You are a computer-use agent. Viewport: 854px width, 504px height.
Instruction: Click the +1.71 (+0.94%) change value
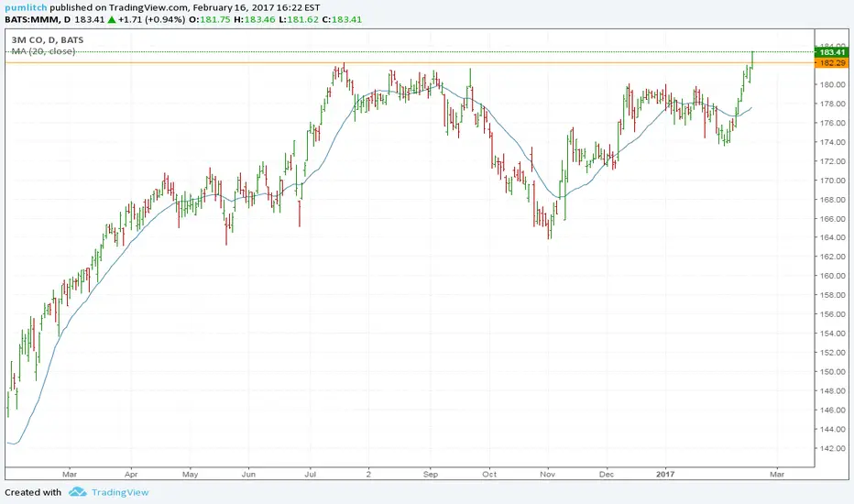click(x=151, y=19)
